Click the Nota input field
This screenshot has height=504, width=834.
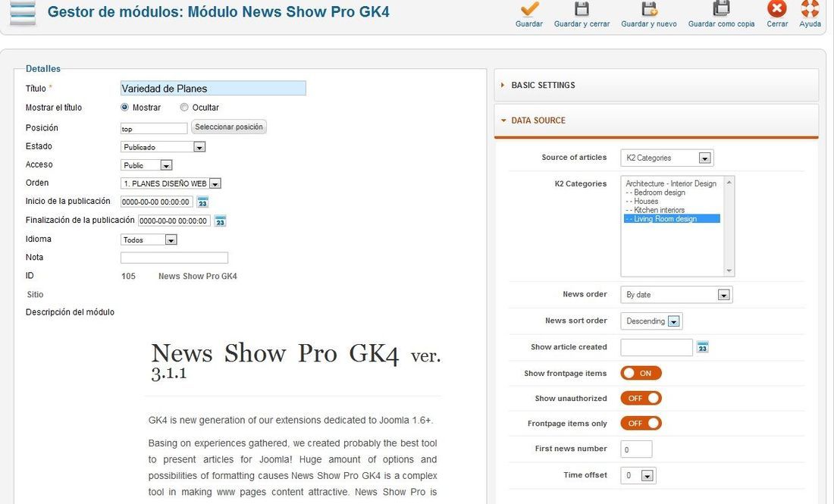click(174, 258)
